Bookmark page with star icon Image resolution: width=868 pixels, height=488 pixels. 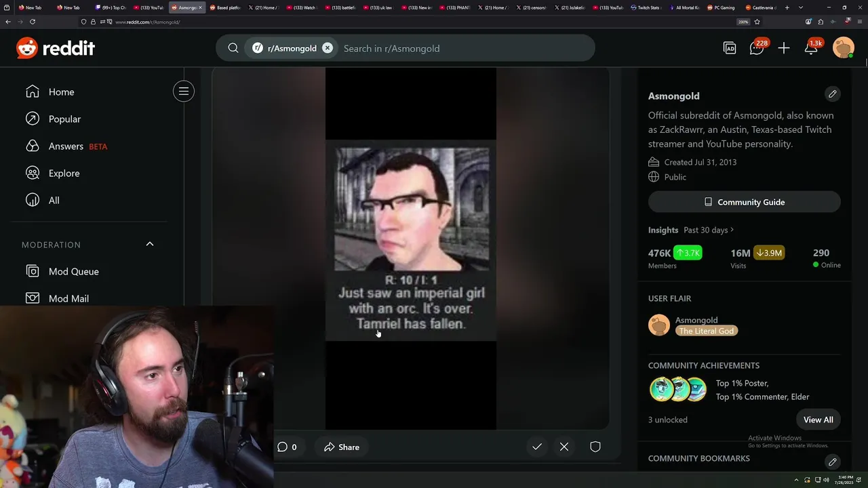click(757, 22)
